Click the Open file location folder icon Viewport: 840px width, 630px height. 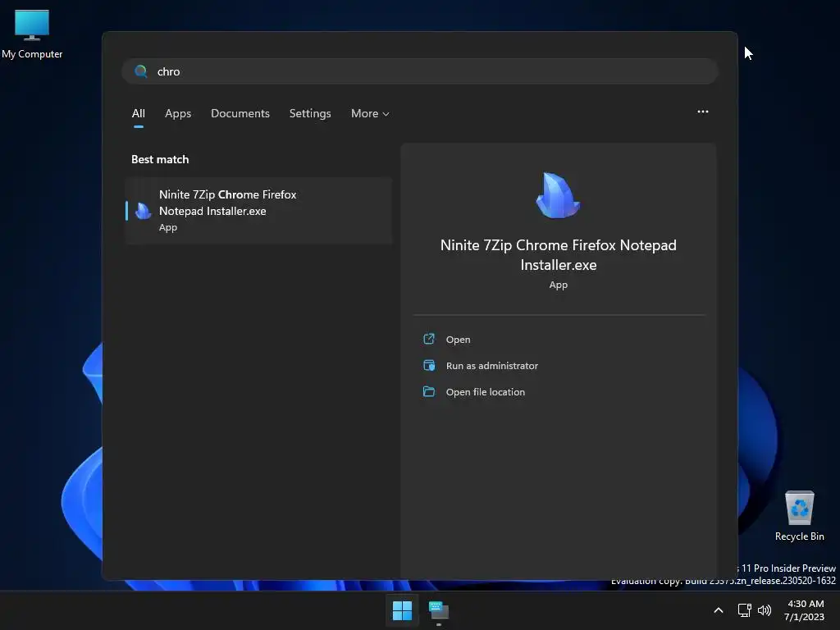[x=428, y=391]
